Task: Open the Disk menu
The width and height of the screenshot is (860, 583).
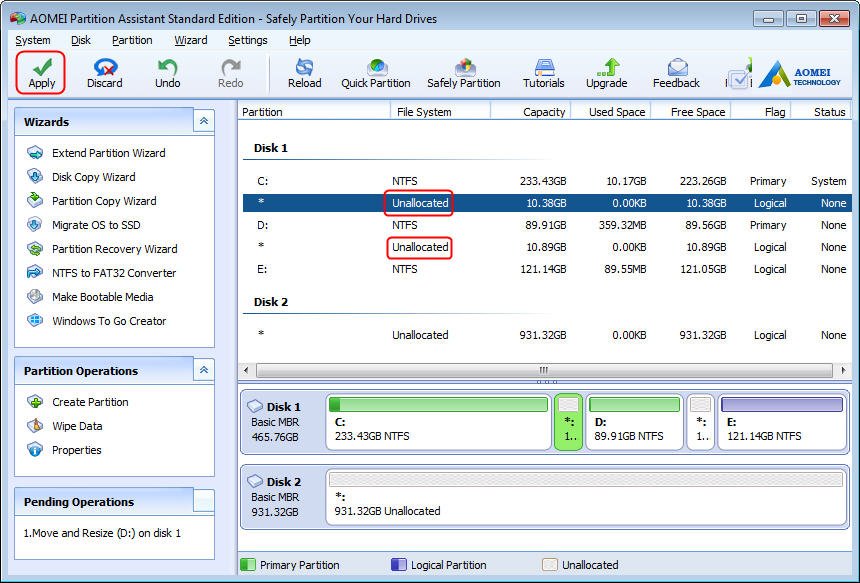Action: (x=81, y=40)
